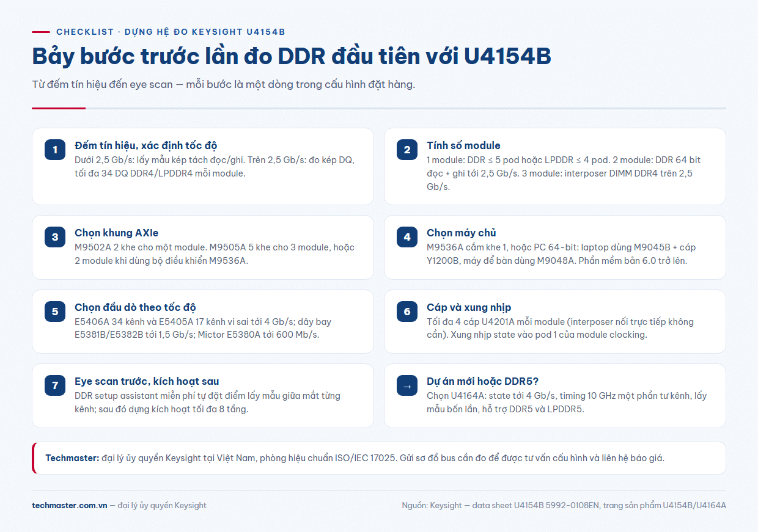
Task: Click the paragraph starting 'M9502A 2 khe cho một module'
Action: pos(215,254)
